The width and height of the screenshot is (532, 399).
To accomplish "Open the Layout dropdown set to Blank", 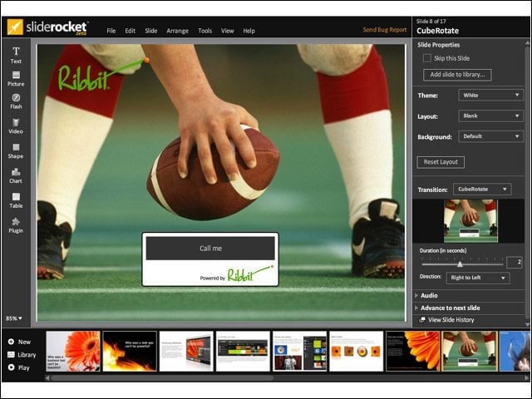I will click(x=490, y=116).
